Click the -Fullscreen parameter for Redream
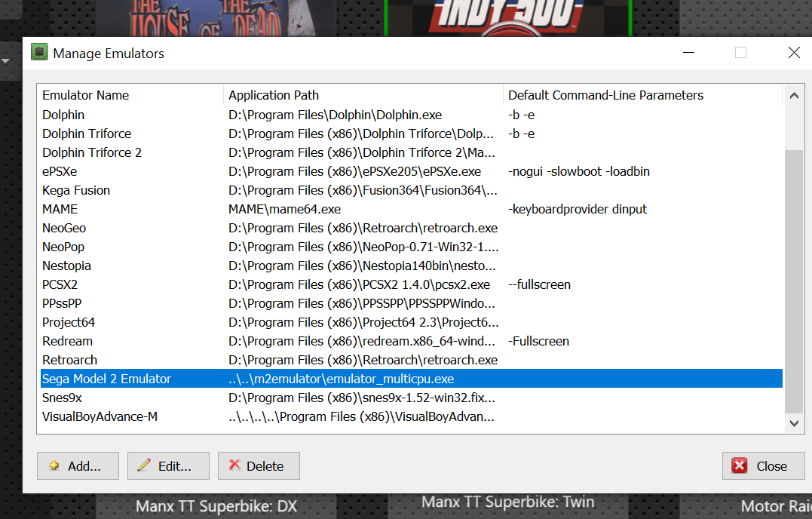 (538, 341)
